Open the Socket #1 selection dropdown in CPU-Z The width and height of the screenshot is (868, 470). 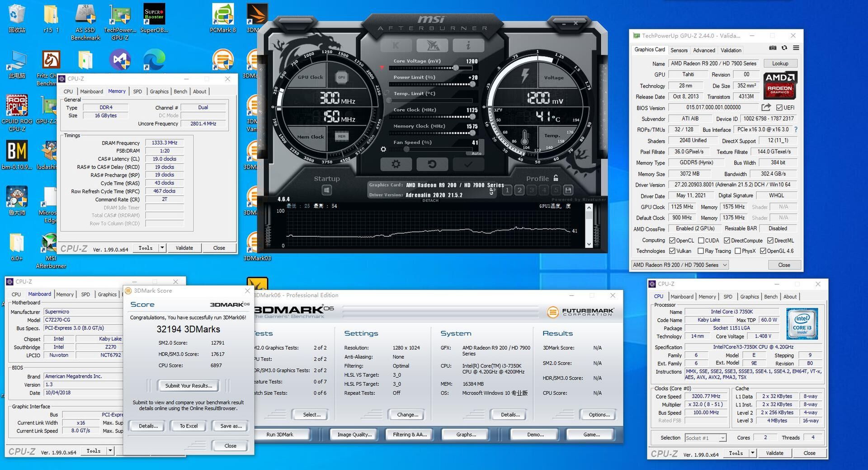click(x=705, y=437)
